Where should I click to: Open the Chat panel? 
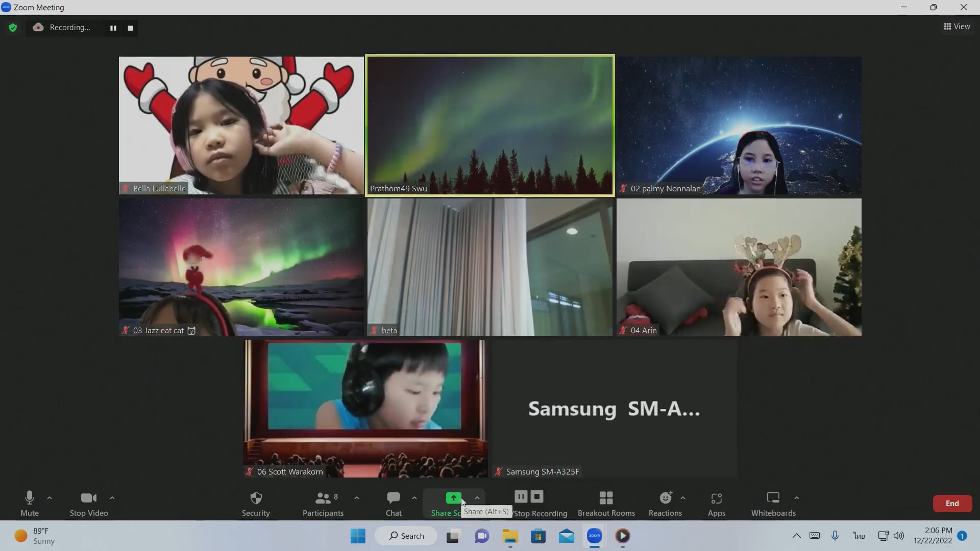click(x=394, y=503)
